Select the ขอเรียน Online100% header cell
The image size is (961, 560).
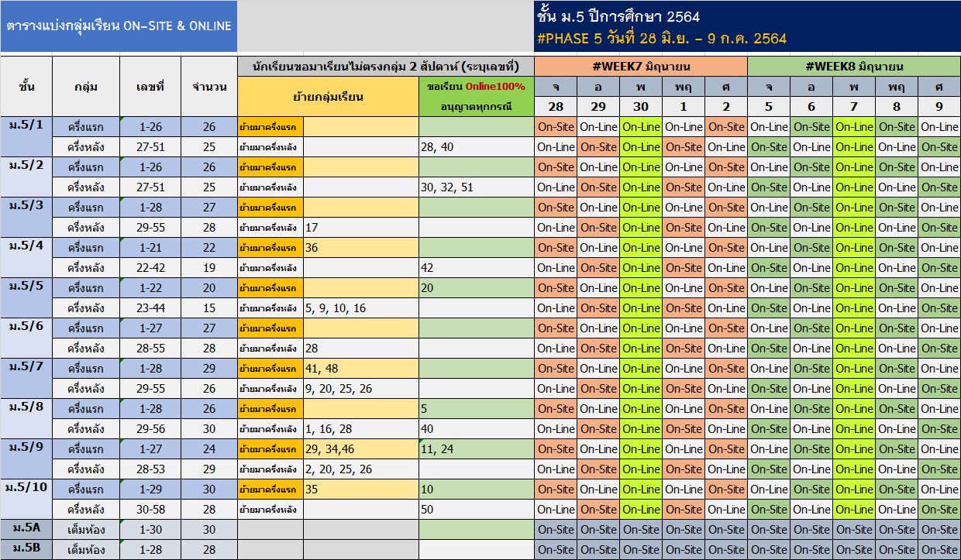(477, 97)
